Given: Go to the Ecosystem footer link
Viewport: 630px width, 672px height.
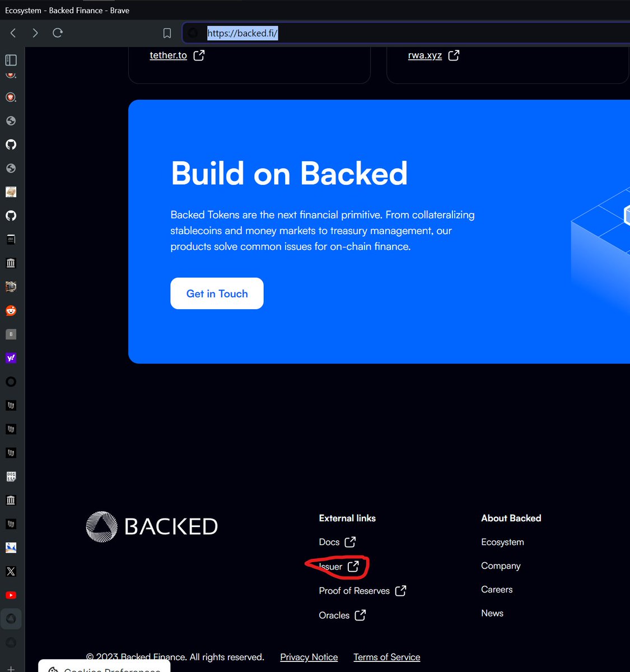Looking at the screenshot, I should coord(502,542).
